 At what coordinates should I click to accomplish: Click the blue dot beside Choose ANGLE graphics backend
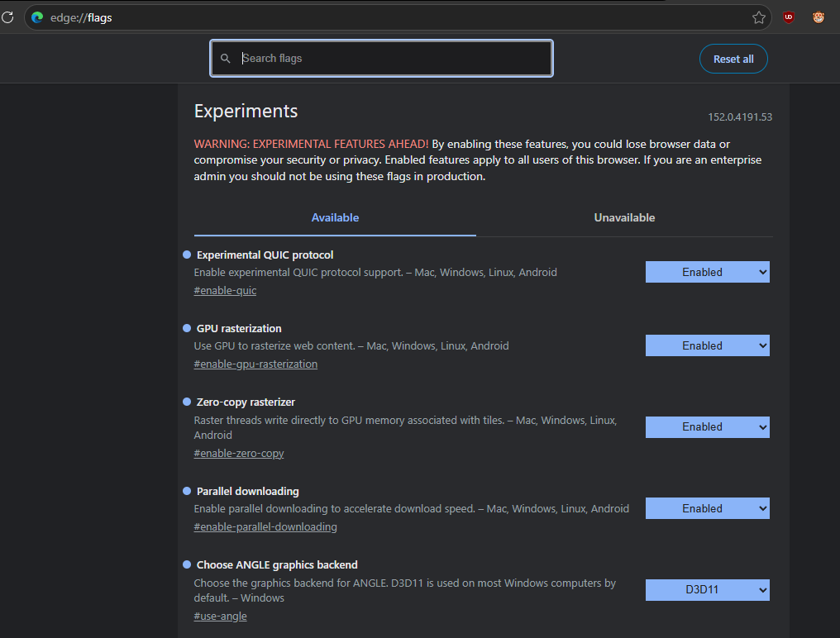click(187, 564)
